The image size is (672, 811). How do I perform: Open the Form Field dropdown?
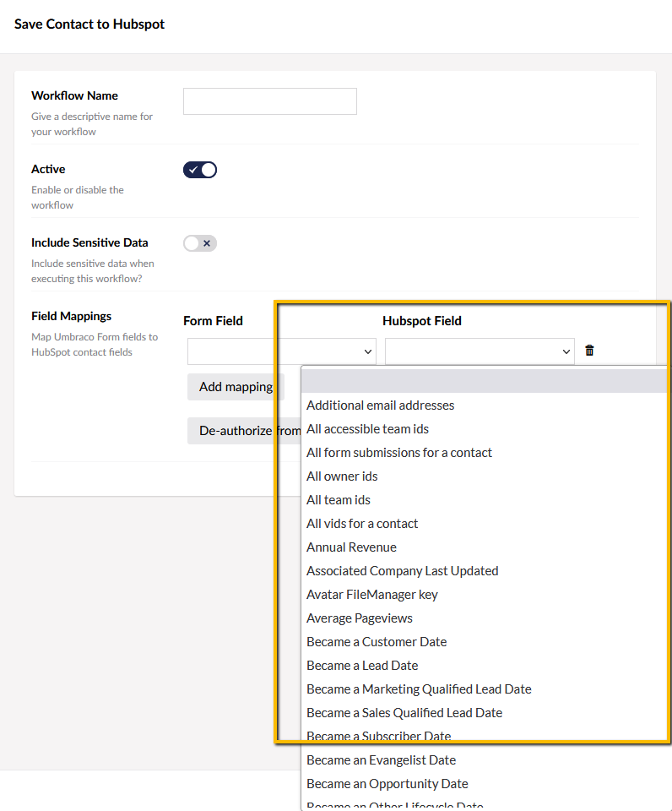pyautogui.click(x=281, y=351)
